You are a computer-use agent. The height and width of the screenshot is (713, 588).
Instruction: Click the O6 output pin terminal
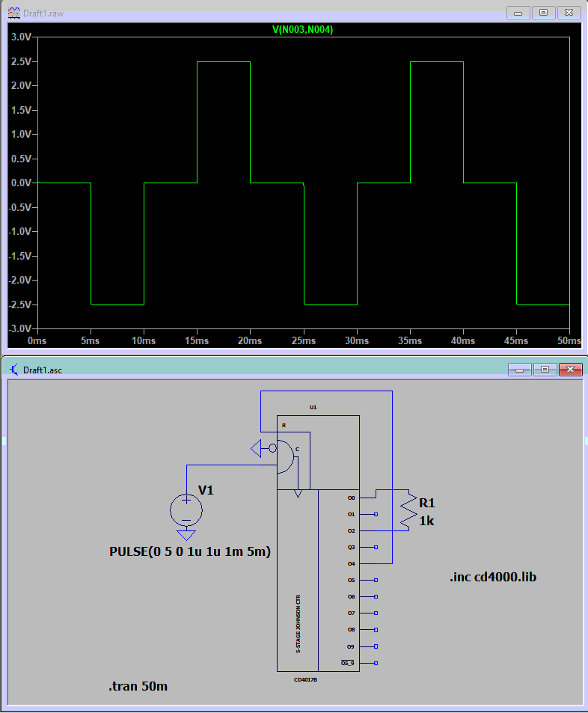tap(376, 596)
